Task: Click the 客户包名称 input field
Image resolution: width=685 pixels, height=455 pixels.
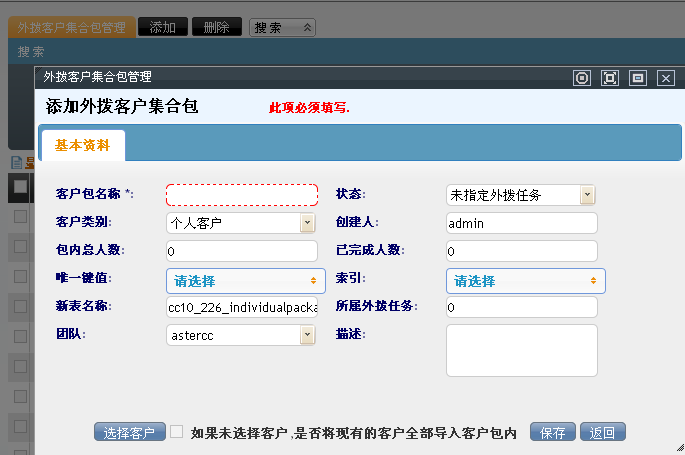Action: [x=241, y=195]
